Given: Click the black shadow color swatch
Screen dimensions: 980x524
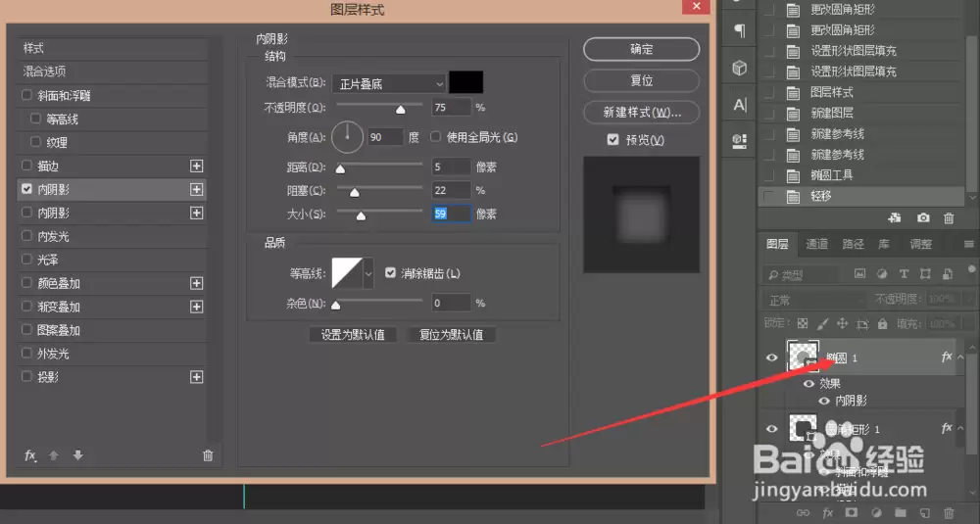Looking at the screenshot, I should 465,82.
